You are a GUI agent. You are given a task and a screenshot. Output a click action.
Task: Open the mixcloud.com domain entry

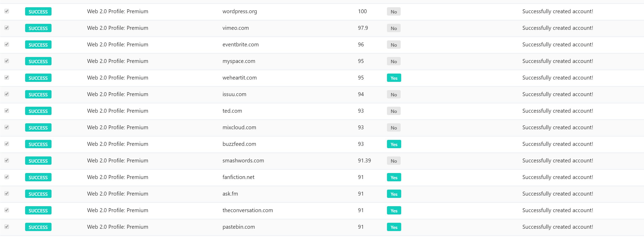coord(239,127)
